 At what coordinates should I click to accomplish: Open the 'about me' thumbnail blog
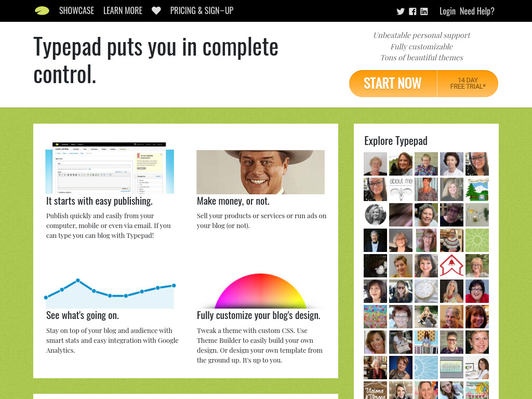point(401,189)
